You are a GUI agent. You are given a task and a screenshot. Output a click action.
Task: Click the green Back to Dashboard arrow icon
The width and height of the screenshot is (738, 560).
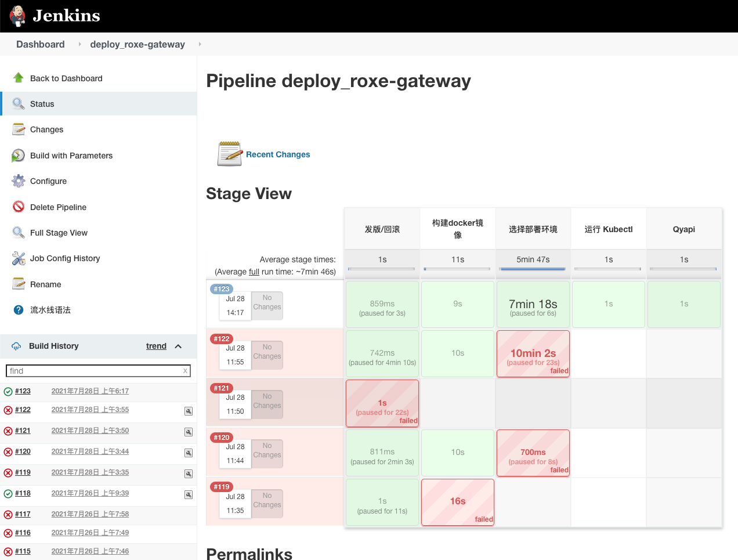pos(19,78)
